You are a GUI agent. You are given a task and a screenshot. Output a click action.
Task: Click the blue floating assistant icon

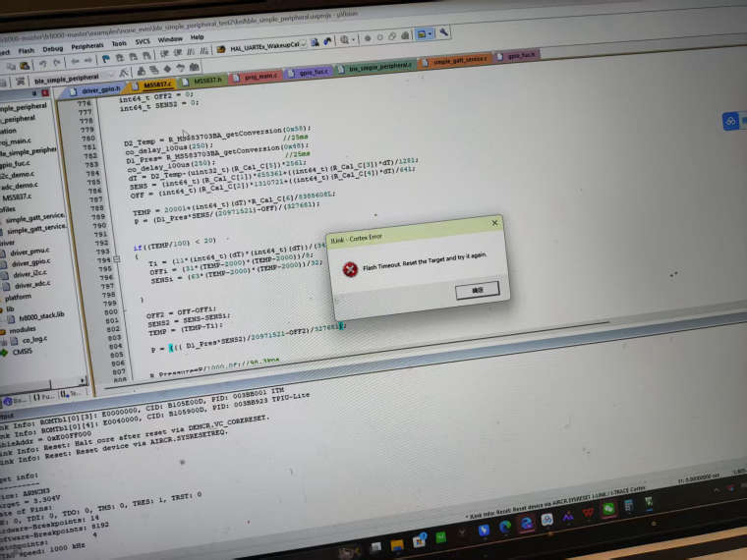731,120
